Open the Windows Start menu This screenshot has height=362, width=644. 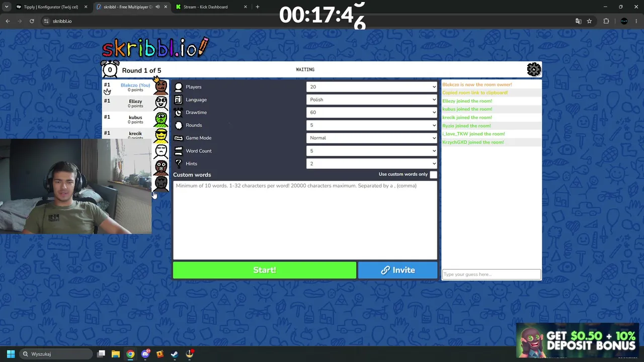coord(11,354)
